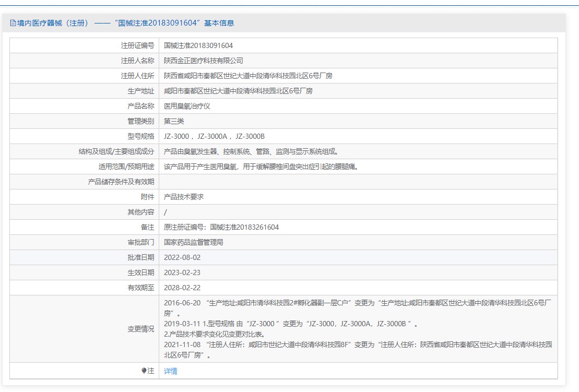Click the 2016-06-20 change record entry

click(x=358, y=308)
